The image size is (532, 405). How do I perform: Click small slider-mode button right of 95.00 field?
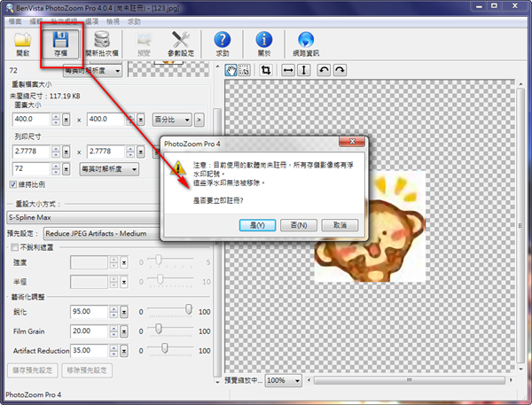point(124,312)
